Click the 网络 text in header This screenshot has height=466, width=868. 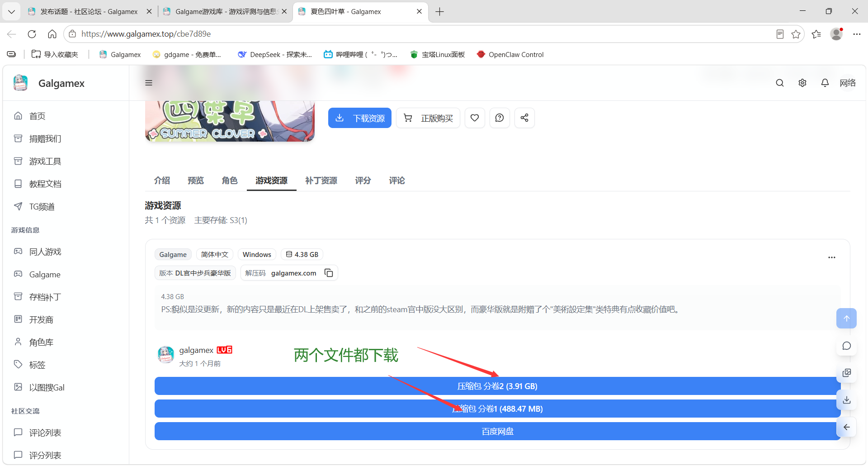pyautogui.click(x=848, y=83)
